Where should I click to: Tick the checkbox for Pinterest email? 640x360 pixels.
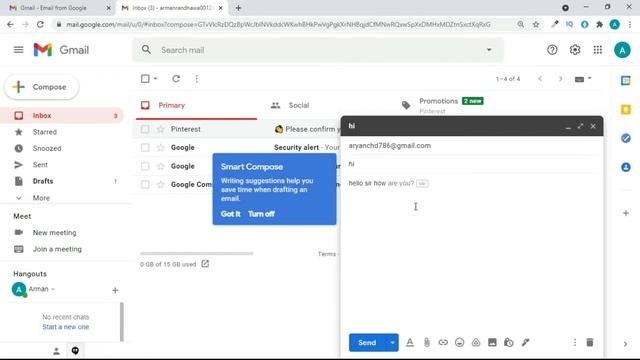145,129
